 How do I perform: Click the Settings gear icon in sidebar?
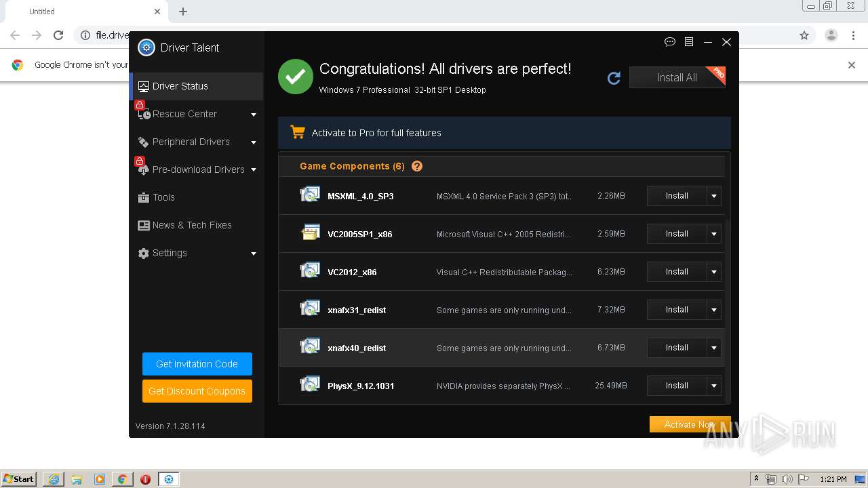point(144,253)
